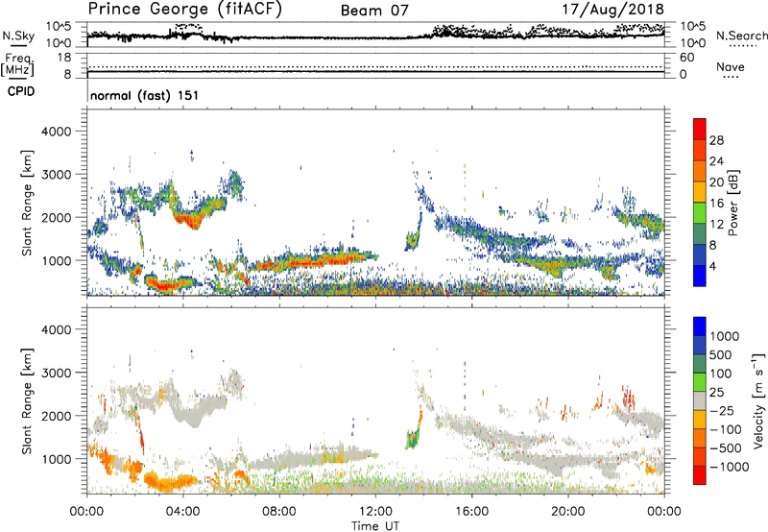
Task: Click the '20:00' time axis label
Action: [568, 512]
